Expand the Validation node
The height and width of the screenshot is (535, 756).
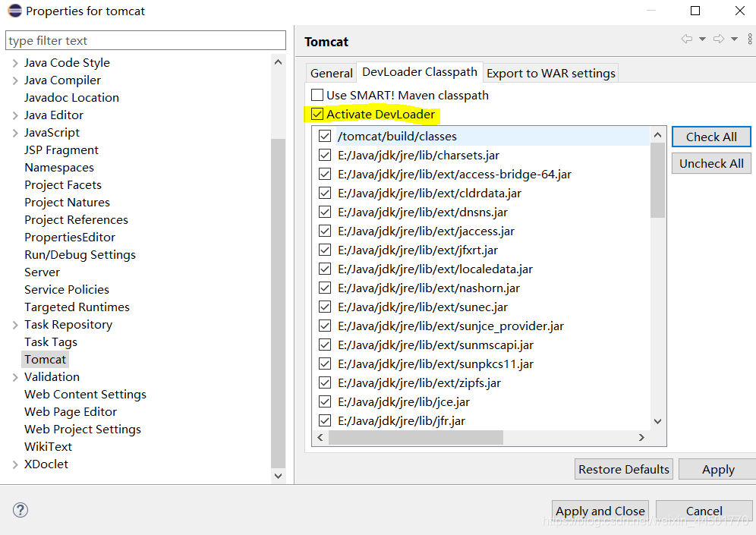click(x=15, y=377)
